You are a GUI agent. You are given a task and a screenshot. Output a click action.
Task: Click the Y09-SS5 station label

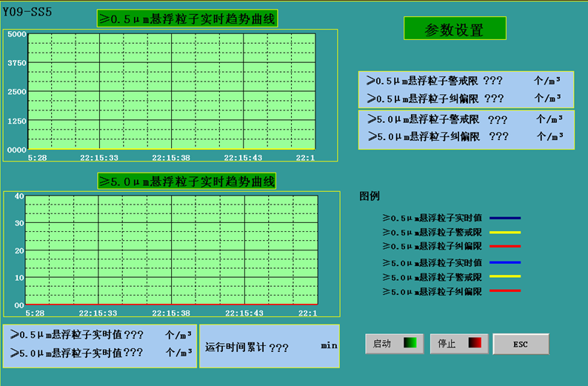pos(27,12)
